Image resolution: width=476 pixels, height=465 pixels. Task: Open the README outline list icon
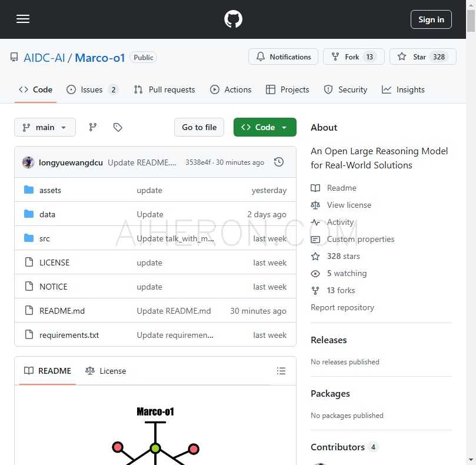(x=281, y=371)
